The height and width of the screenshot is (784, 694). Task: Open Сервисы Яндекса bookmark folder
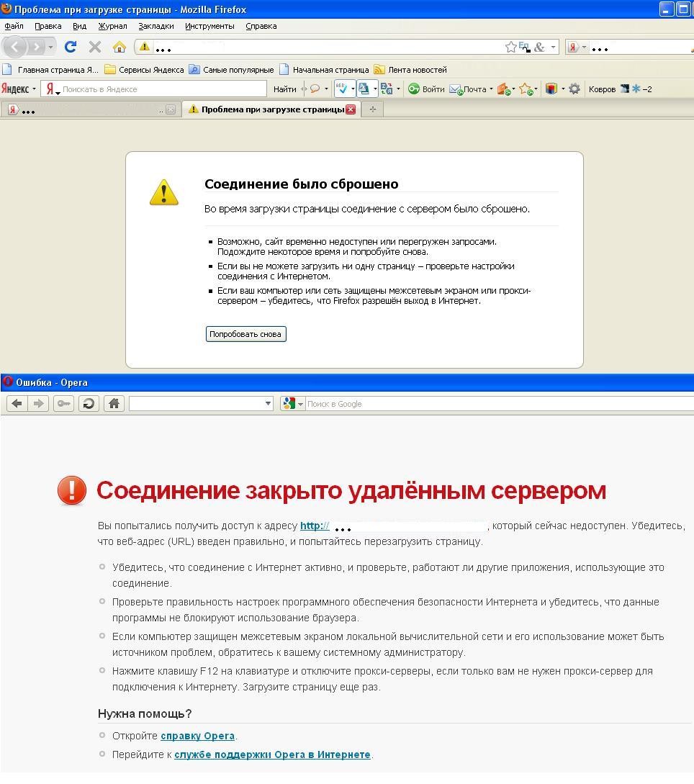(144, 70)
